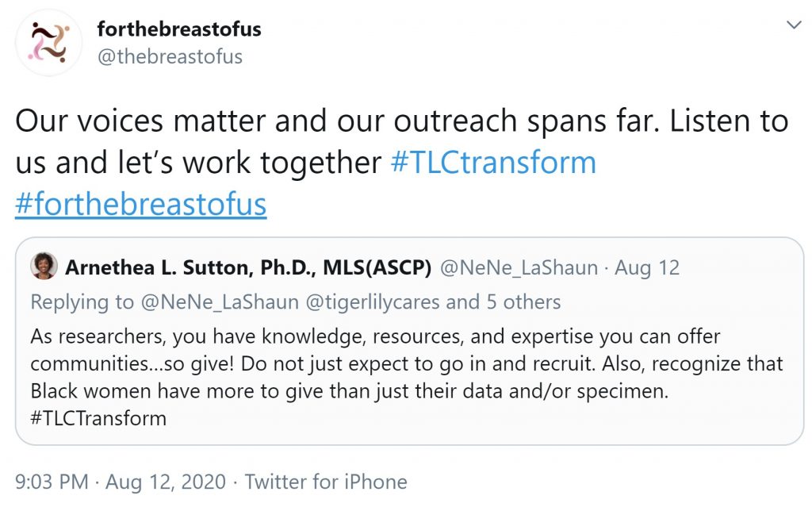Open the Twitter for iPhone source label
This screenshot has width=812, height=507.
point(326,482)
